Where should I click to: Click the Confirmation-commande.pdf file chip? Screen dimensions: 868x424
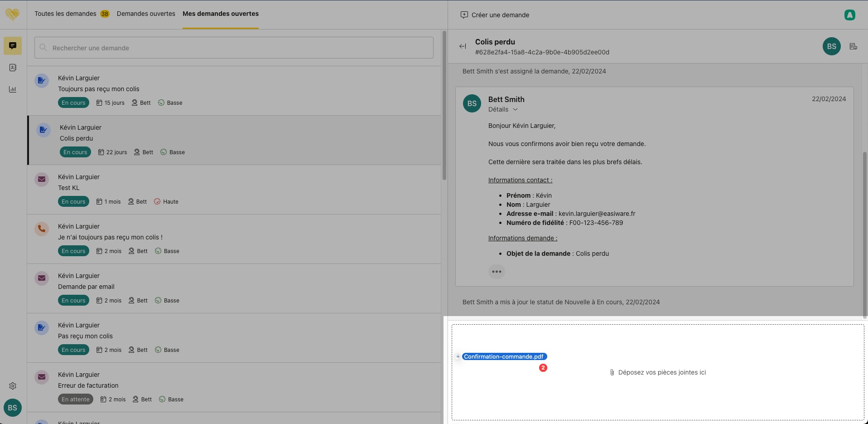point(503,356)
